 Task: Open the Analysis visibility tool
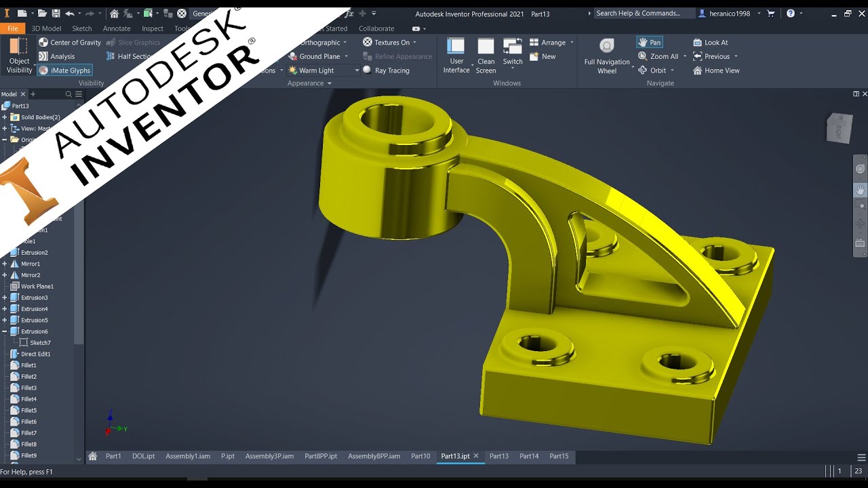click(56, 56)
